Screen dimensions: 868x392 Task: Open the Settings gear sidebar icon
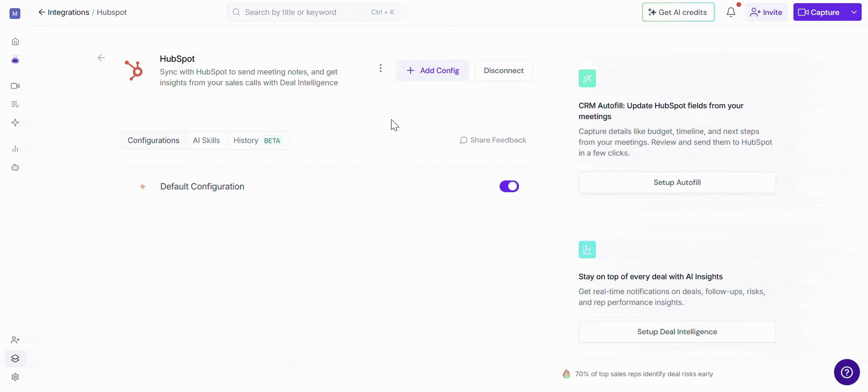pyautogui.click(x=15, y=377)
